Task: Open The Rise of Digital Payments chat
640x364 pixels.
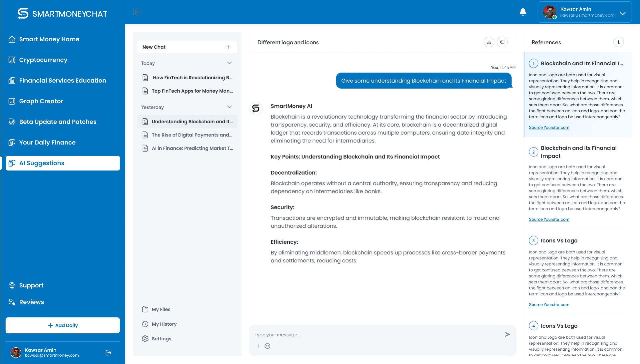Action: click(x=187, y=135)
